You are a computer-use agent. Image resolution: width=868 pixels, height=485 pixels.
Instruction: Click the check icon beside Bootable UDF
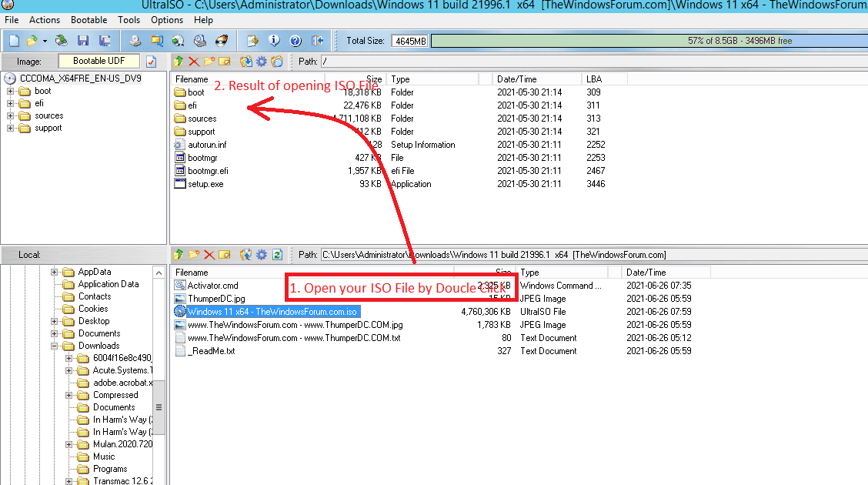click(x=151, y=62)
